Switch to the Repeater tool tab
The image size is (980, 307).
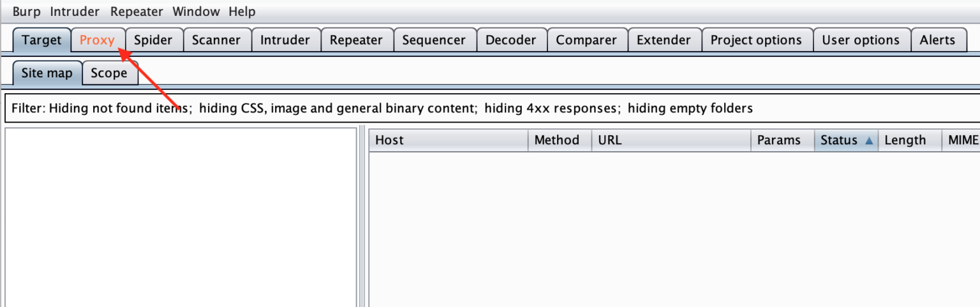click(x=356, y=40)
